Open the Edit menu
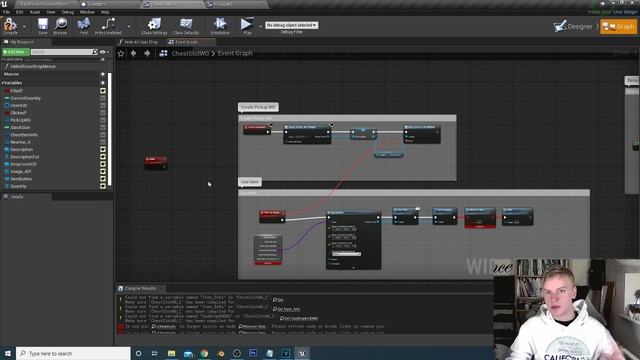 click(19, 12)
